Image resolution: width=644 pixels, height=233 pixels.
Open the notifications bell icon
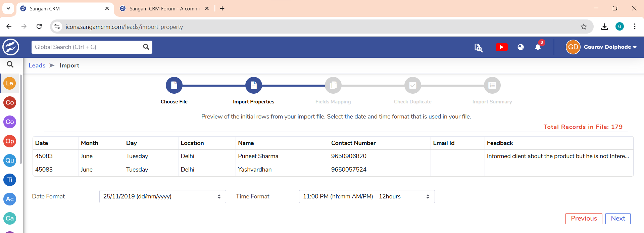[x=538, y=47]
